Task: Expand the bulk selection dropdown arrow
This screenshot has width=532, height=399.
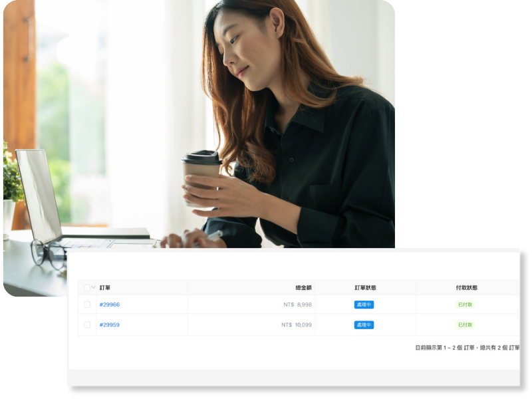Action: point(93,287)
